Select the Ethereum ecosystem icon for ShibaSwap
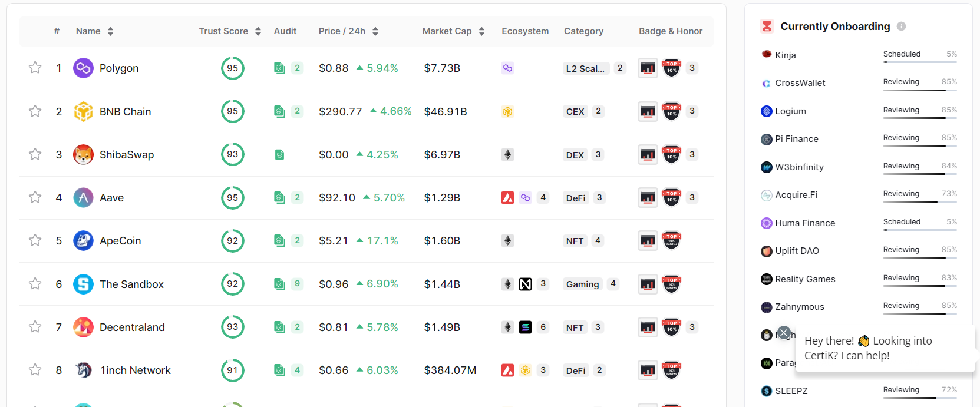This screenshot has width=980, height=407. 507,154
